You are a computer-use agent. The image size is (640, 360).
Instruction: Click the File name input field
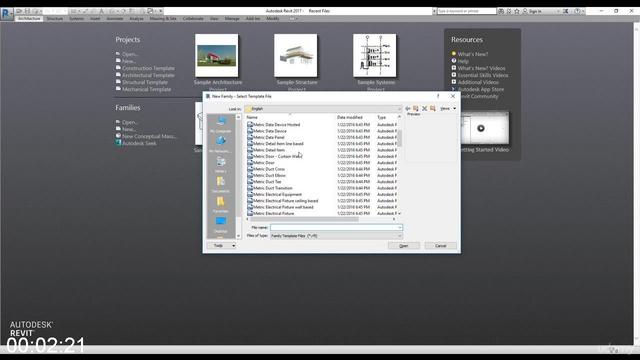[333, 227]
